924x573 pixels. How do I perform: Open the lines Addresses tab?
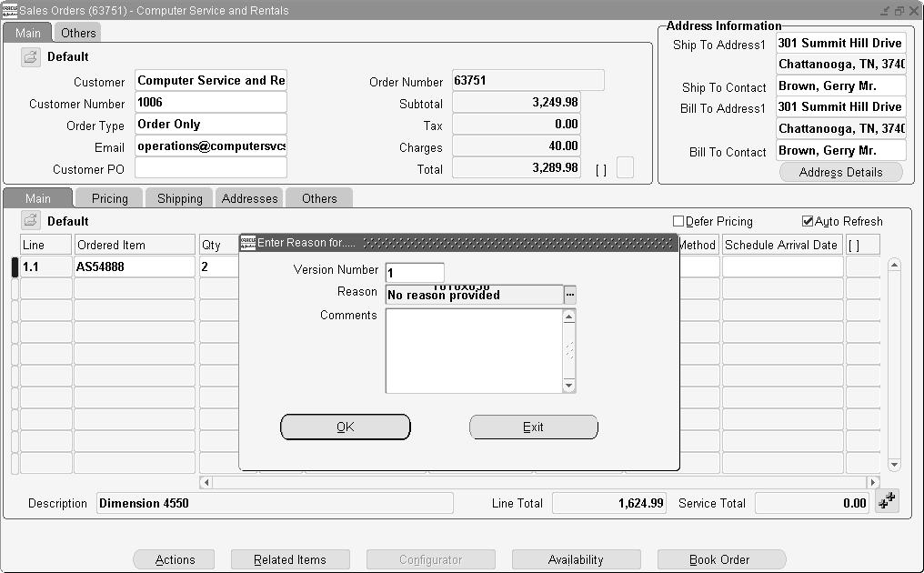(250, 198)
